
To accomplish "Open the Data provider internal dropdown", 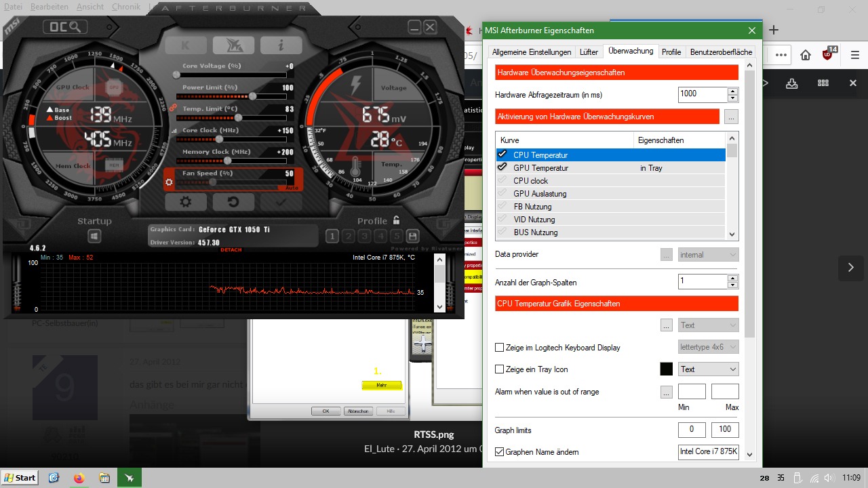I will 709,255.
